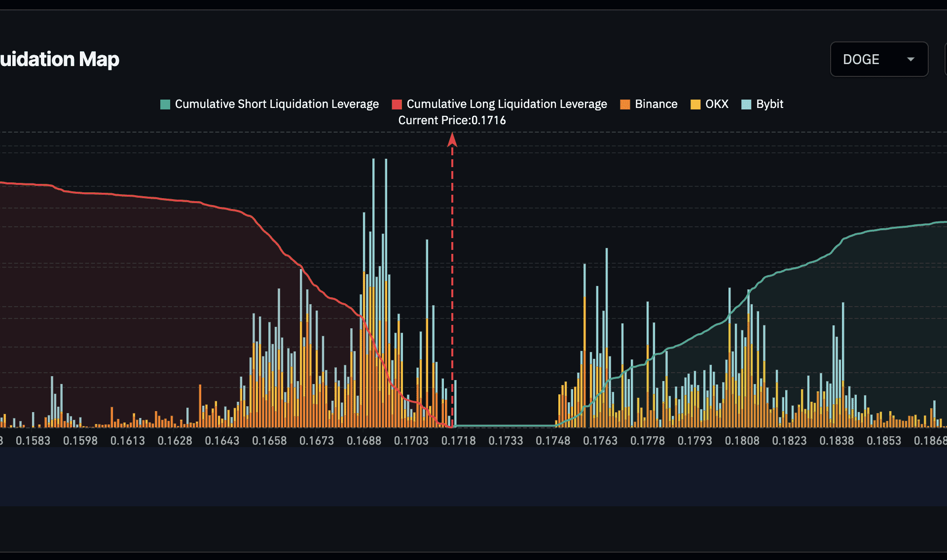Click the 'Current Price:0.1716' annotation
The width and height of the screenshot is (947, 560).
coord(452,120)
